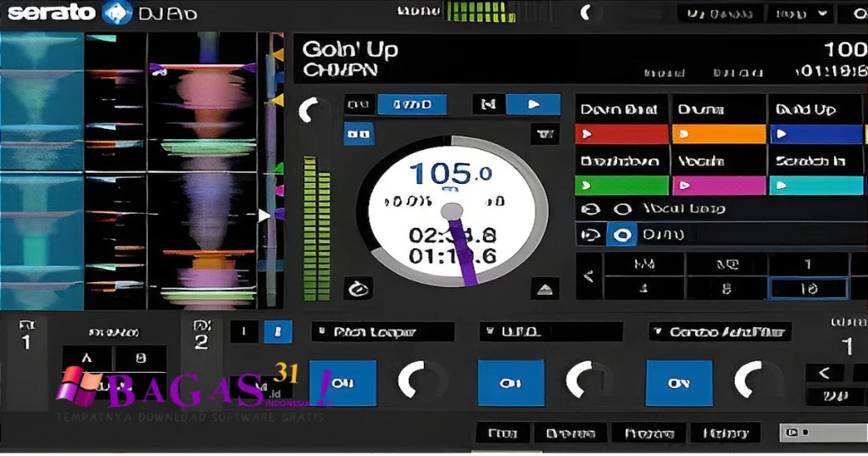Click the reloop icon on second loop row
This screenshot has height=456, width=868.
point(590,235)
